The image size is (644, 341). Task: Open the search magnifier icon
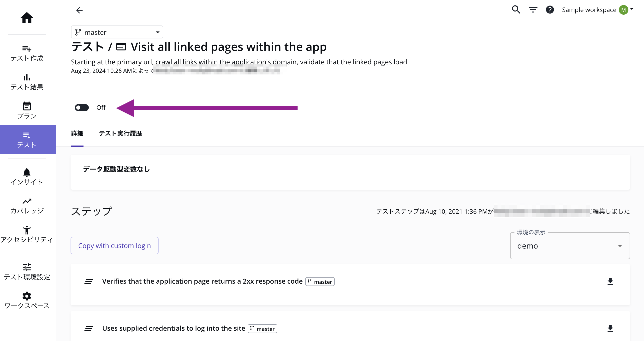pyautogui.click(x=516, y=10)
